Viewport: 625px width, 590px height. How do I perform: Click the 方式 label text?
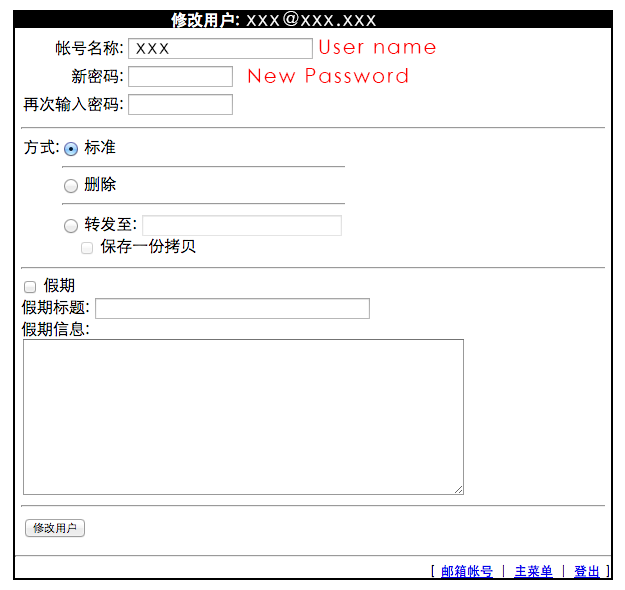pos(40,148)
